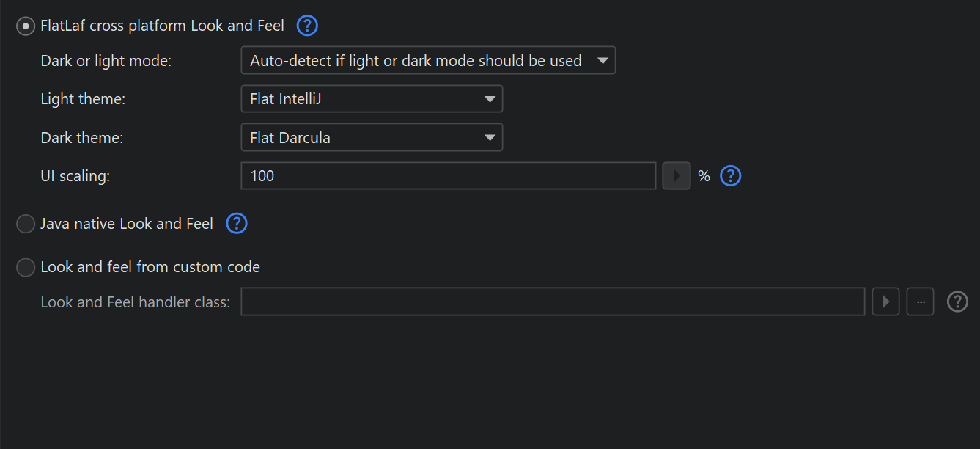
Task: Click the gray help icon for handler class
Action: pos(957,302)
